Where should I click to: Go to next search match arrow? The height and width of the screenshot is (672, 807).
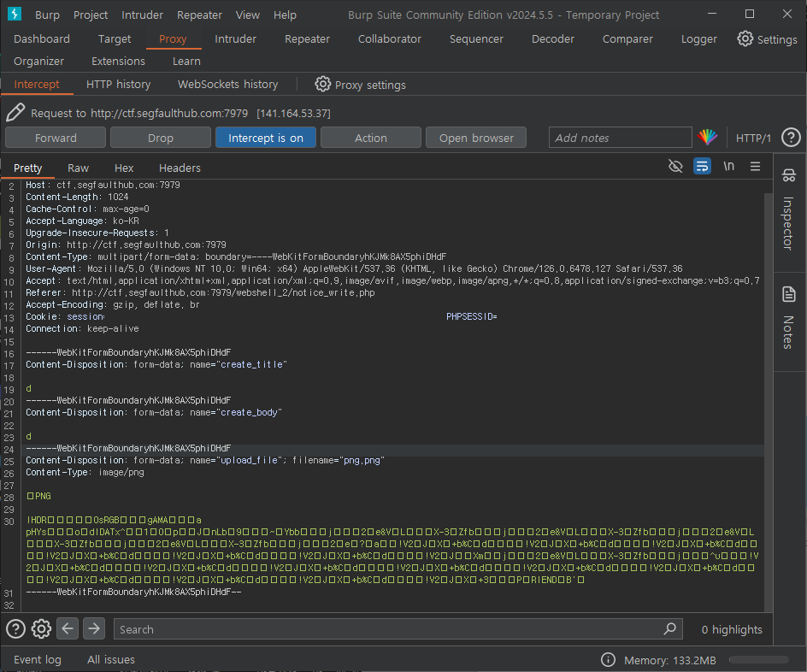(x=94, y=628)
